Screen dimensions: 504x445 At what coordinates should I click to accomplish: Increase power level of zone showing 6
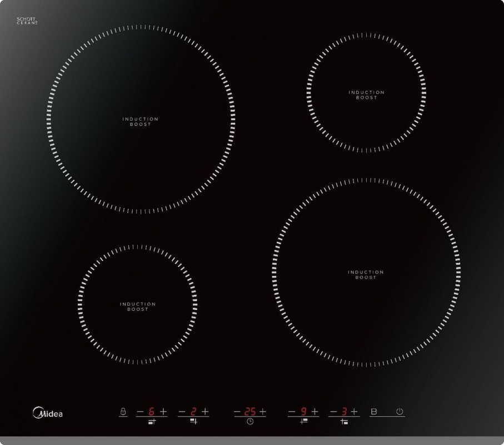[163, 412]
